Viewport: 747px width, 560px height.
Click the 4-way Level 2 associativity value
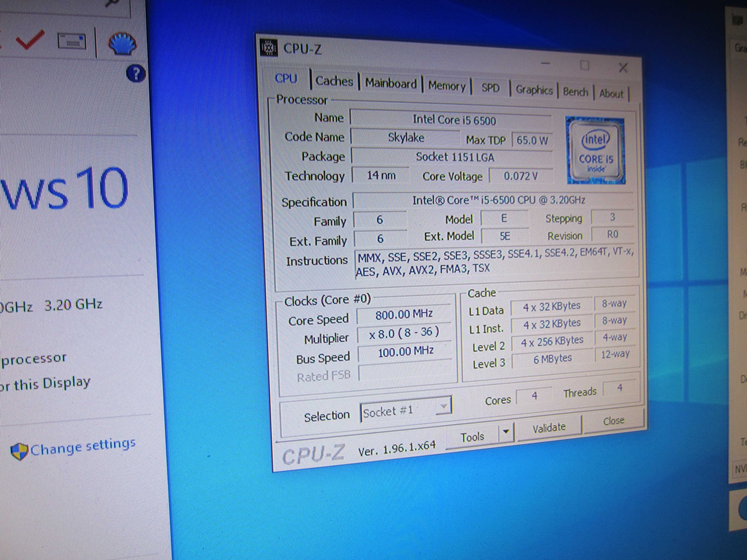pyautogui.click(x=615, y=337)
